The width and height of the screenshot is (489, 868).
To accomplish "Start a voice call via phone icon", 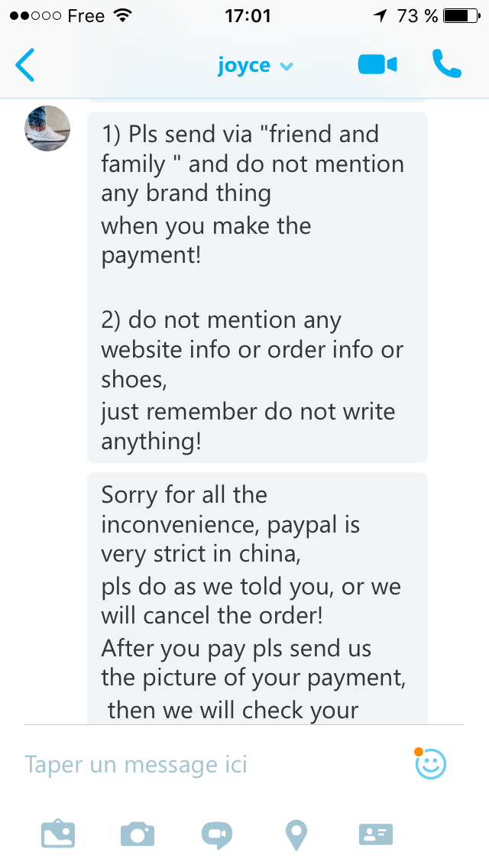I will point(446,63).
